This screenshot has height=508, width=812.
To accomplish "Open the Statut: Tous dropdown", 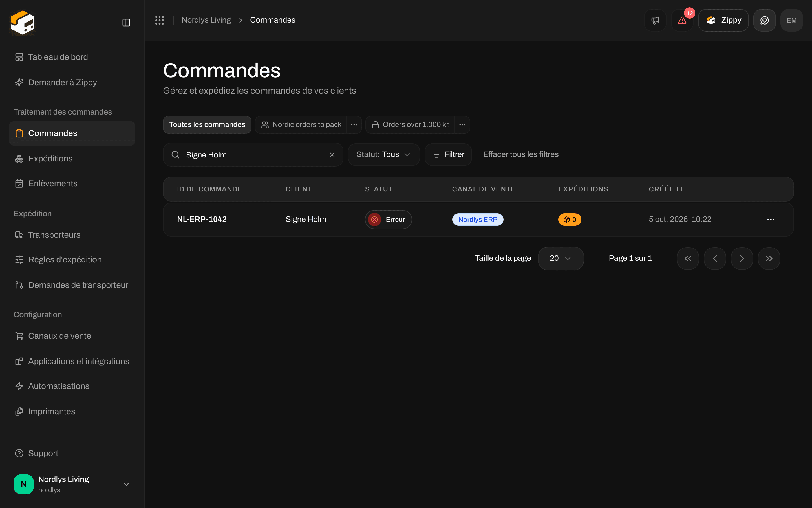I will [x=383, y=155].
